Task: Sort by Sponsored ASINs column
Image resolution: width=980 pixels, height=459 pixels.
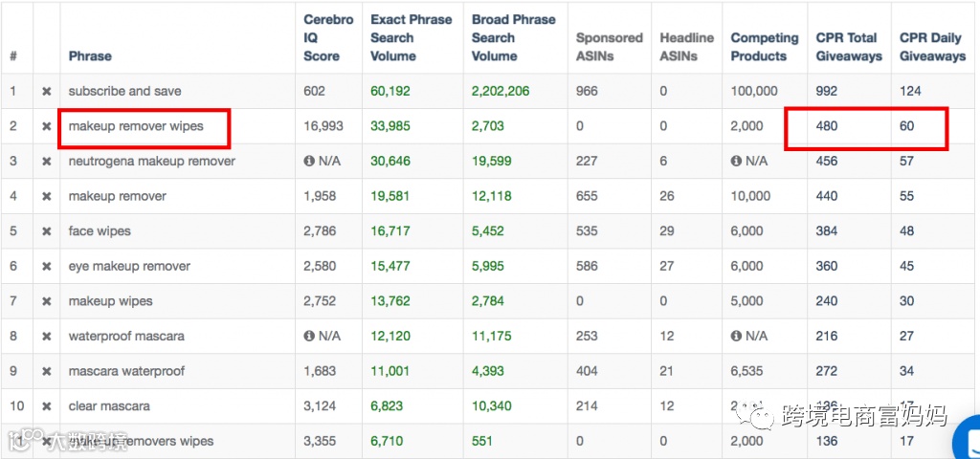Action: (609, 47)
